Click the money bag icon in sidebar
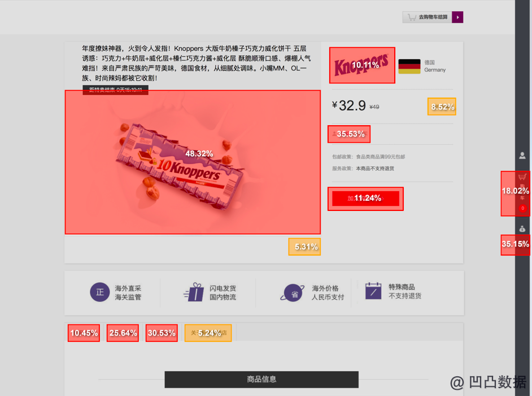The width and height of the screenshot is (532, 396). (522, 229)
